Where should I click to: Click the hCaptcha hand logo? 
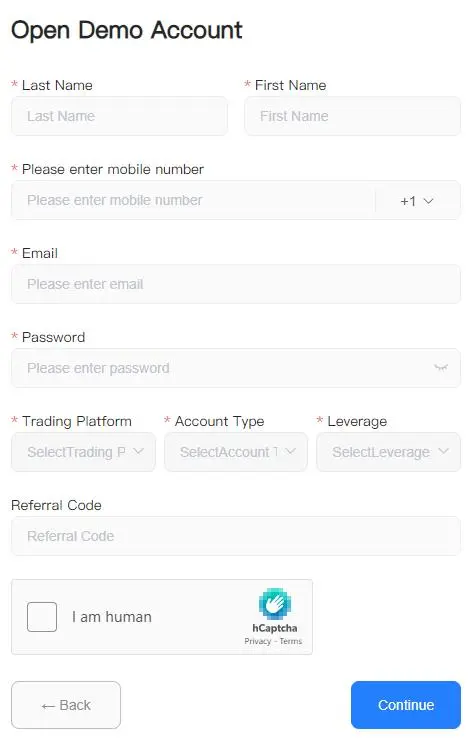coord(275,604)
